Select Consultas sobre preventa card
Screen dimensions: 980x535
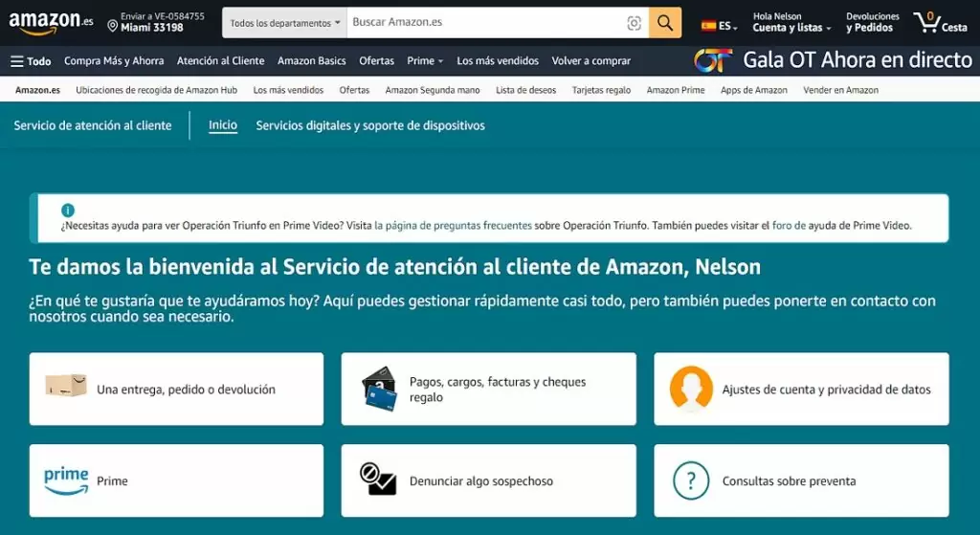coord(801,480)
